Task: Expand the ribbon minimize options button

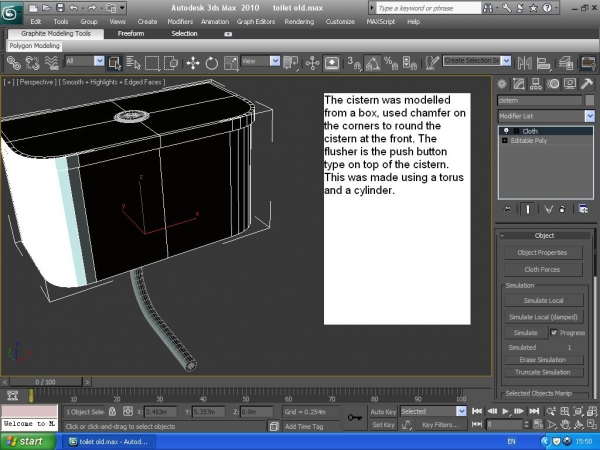Action: pos(228,34)
